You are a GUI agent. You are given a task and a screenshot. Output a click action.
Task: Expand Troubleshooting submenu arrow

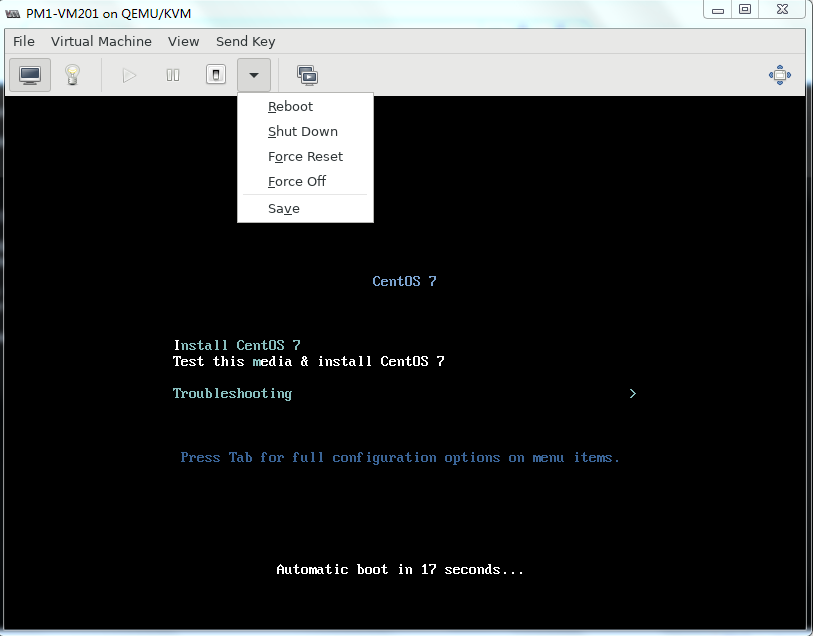633,393
